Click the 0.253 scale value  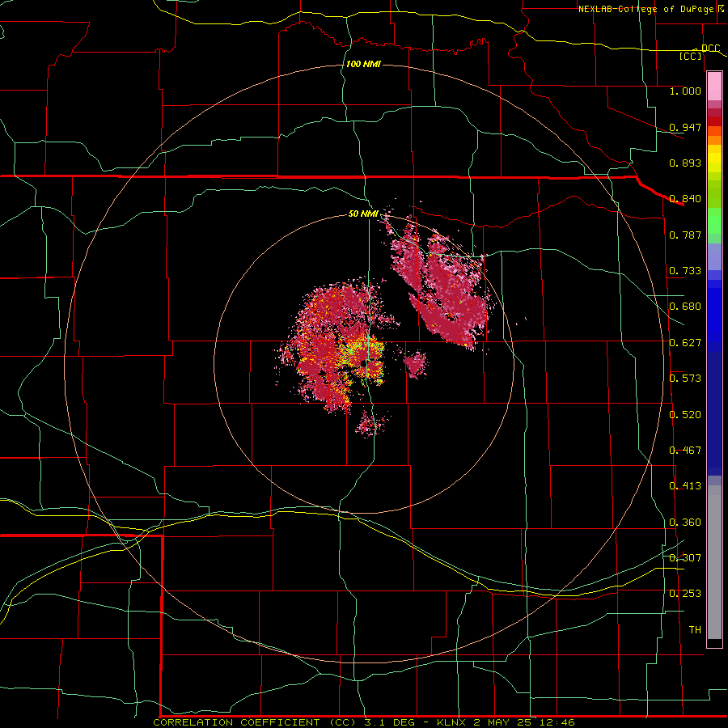pos(685,594)
